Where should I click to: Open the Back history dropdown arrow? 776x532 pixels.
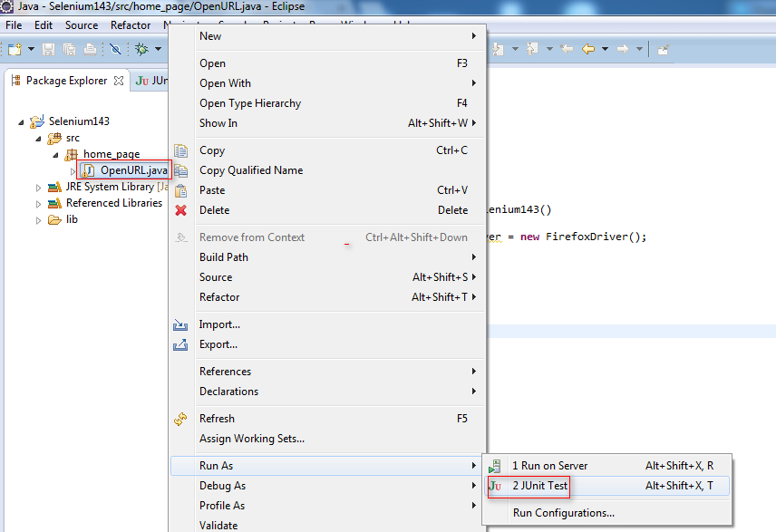(x=605, y=49)
